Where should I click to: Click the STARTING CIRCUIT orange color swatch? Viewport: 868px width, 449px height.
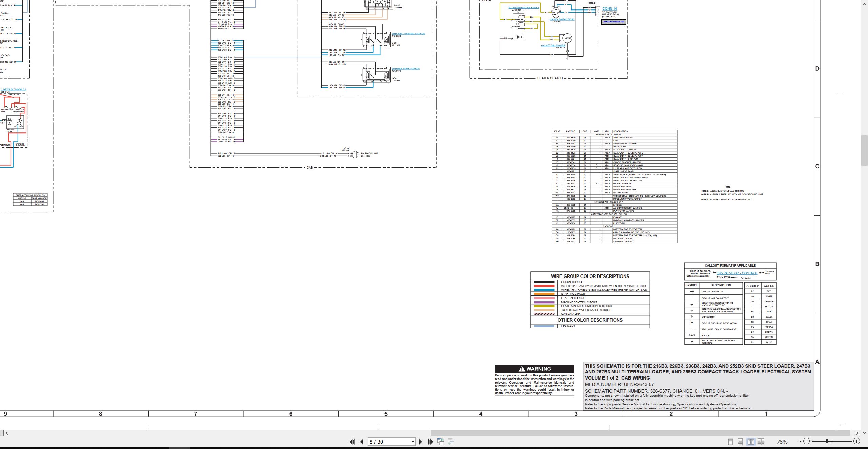click(544, 294)
